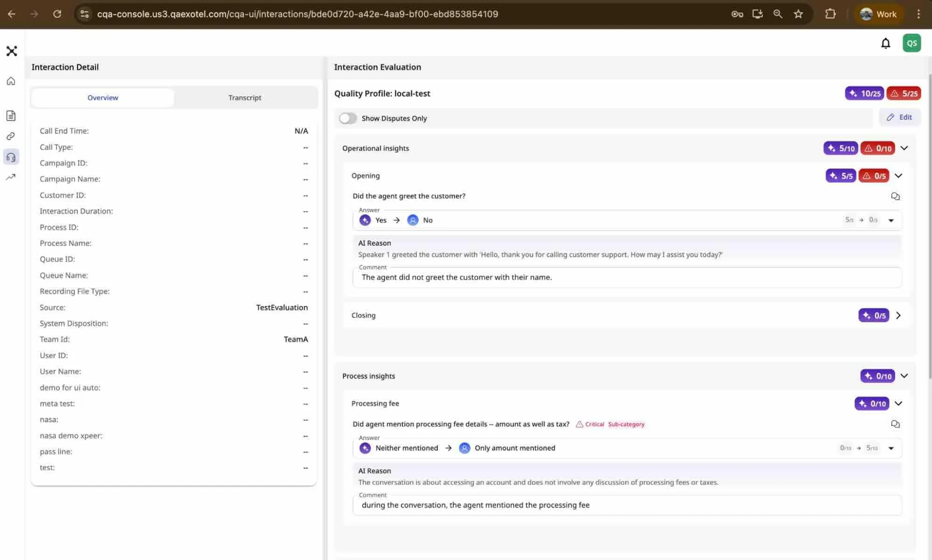Switch to Transcript tab

pyautogui.click(x=245, y=97)
